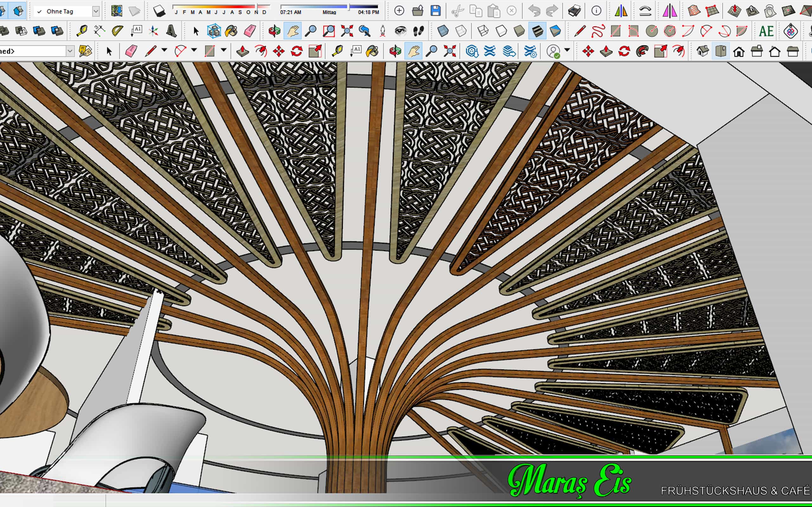Switch to the Iso house view
812x507 pixels.
[x=702, y=51]
